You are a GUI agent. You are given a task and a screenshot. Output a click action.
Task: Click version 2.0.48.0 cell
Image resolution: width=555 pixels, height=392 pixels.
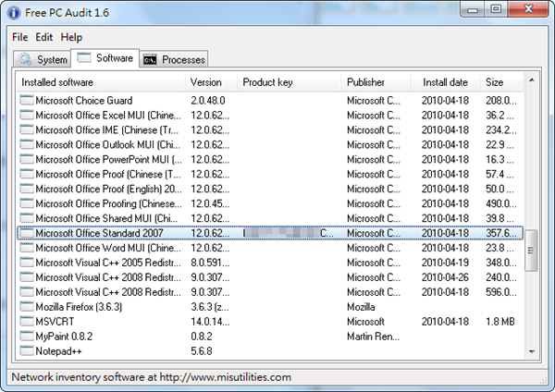208,101
